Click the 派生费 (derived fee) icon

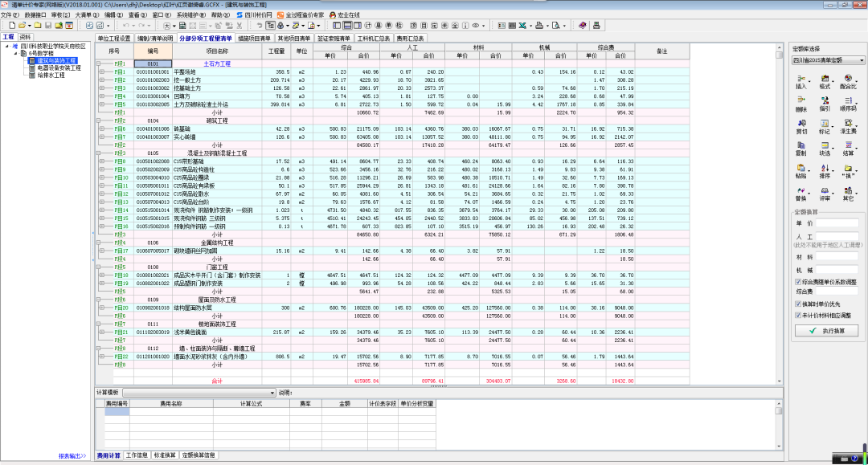(848, 127)
